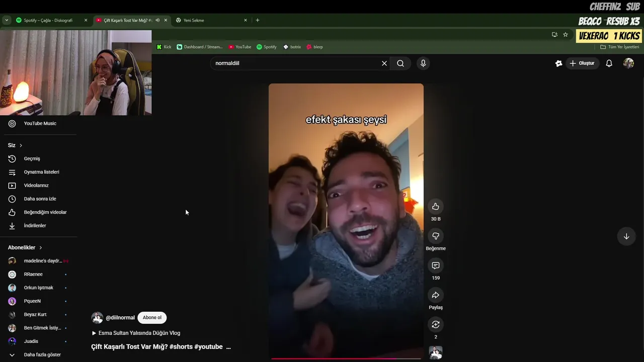This screenshot has width=644, height=362.
Task: Pause the short by clicking video
Action: [x=346, y=221]
